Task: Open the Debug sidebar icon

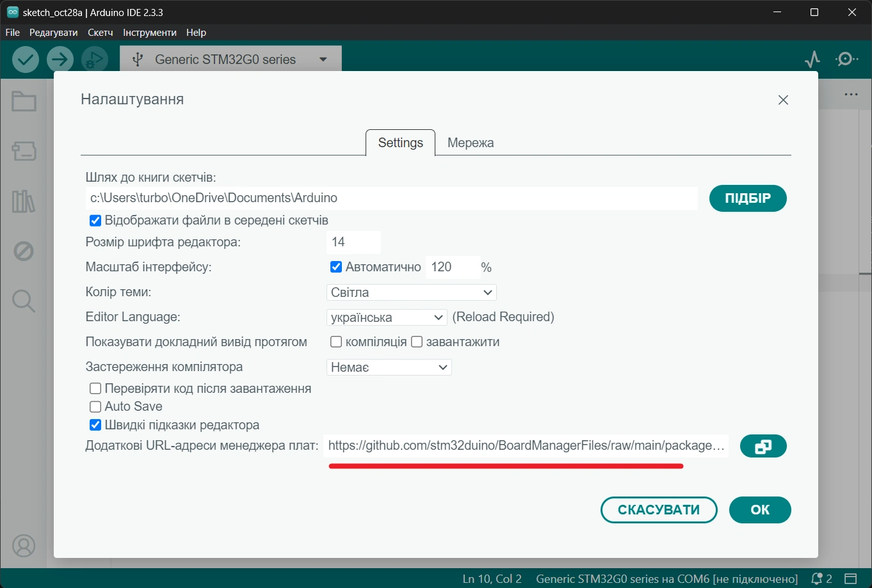Action: [24, 251]
